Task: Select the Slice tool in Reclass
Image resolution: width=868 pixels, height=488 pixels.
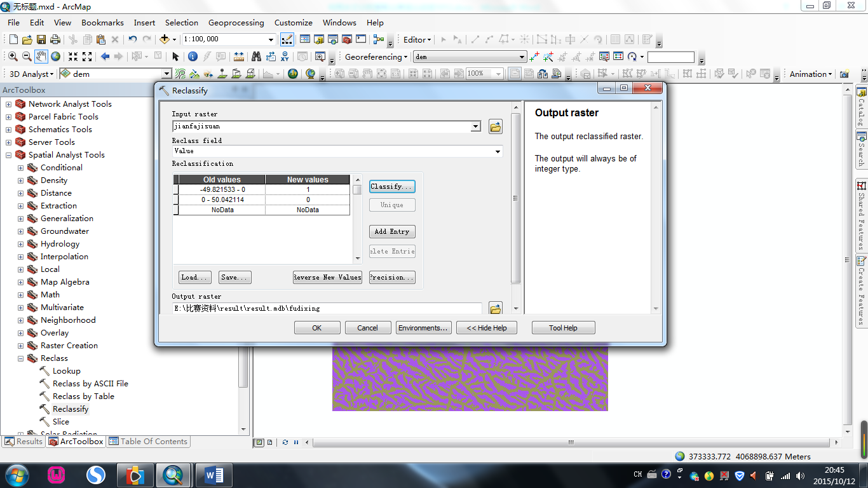Action: (61, 422)
